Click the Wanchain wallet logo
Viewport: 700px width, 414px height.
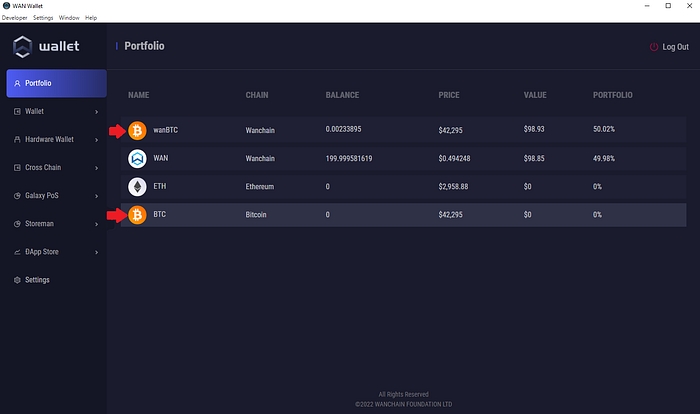(x=23, y=46)
